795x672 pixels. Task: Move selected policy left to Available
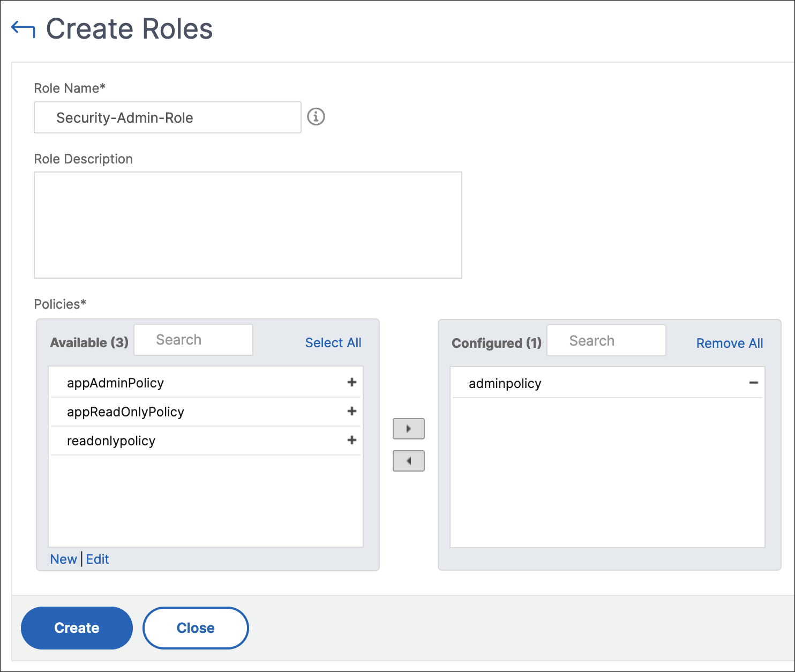(x=409, y=461)
